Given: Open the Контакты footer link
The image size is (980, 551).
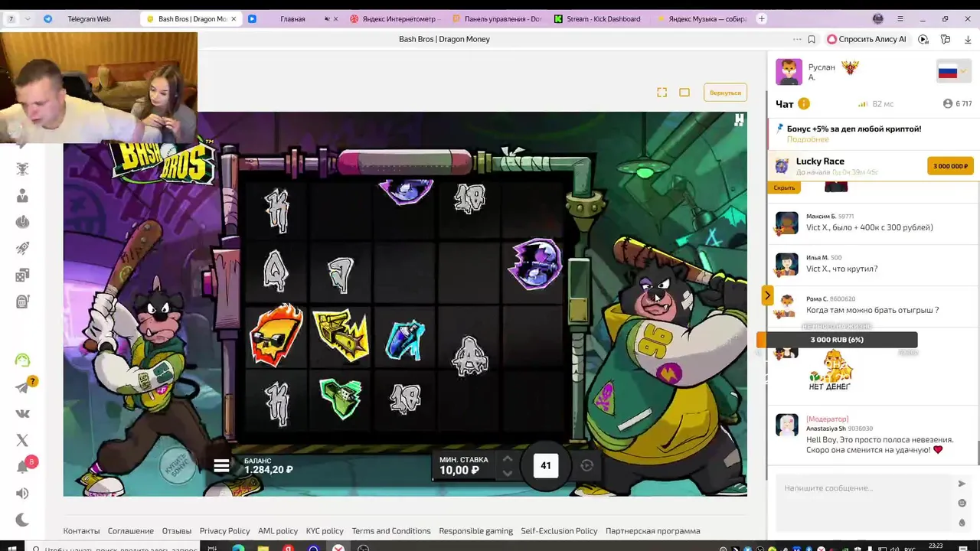Looking at the screenshot, I should coord(81,531).
